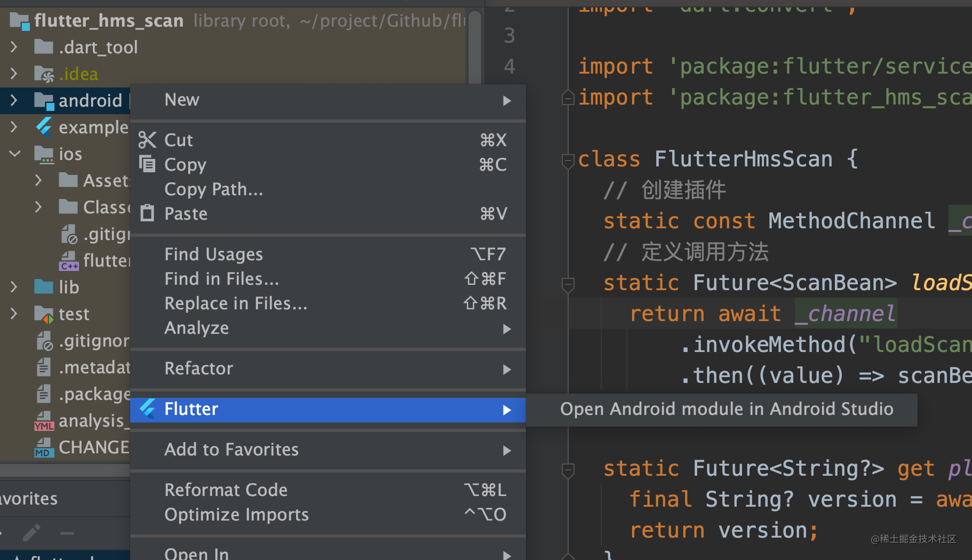The width and height of the screenshot is (972, 560).
Task: Click the .idea folder icon
Action: coord(44,74)
